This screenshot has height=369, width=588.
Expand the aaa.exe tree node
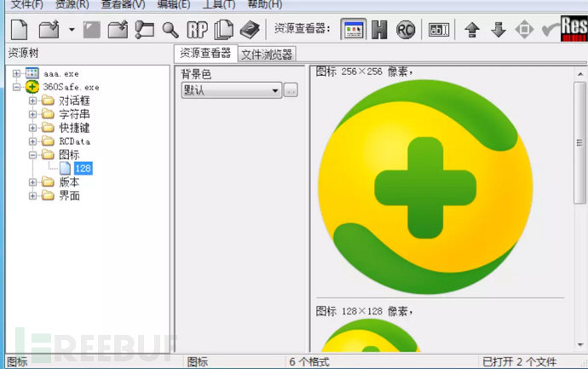[x=16, y=73]
